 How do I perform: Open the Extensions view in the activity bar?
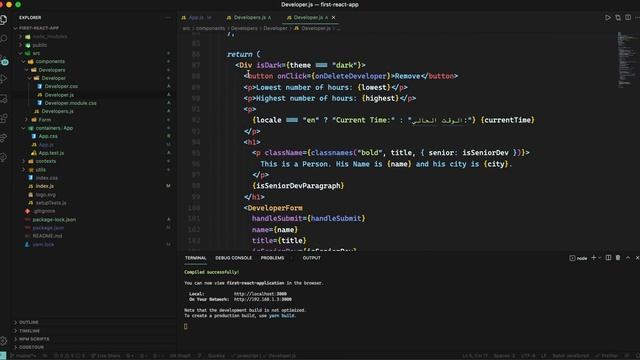point(4,118)
